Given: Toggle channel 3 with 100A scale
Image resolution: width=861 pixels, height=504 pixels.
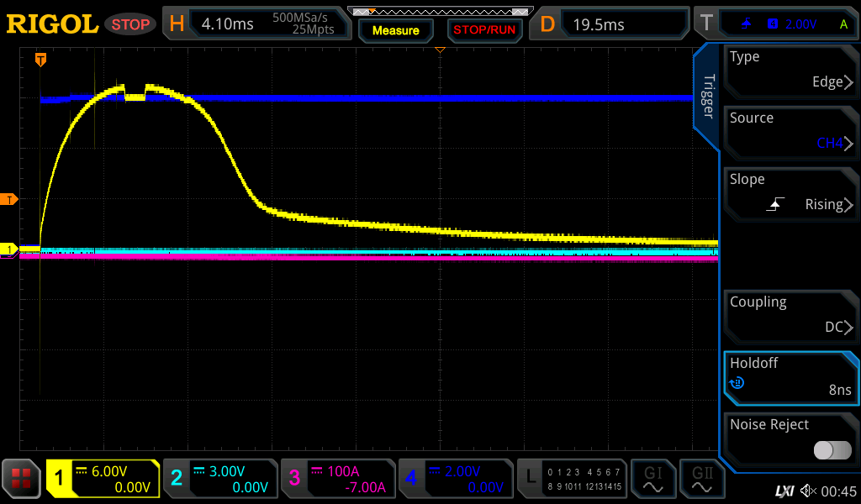Looking at the screenshot, I should (337, 479).
